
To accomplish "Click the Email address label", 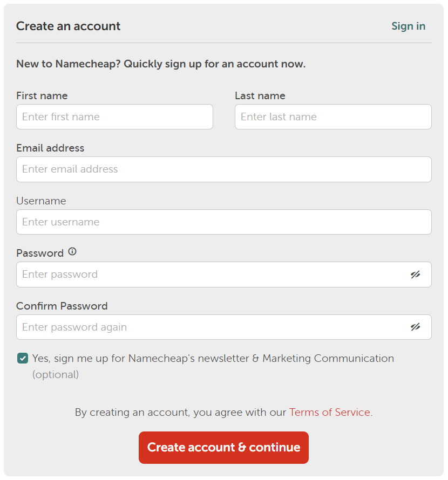I will [x=50, y=148].
